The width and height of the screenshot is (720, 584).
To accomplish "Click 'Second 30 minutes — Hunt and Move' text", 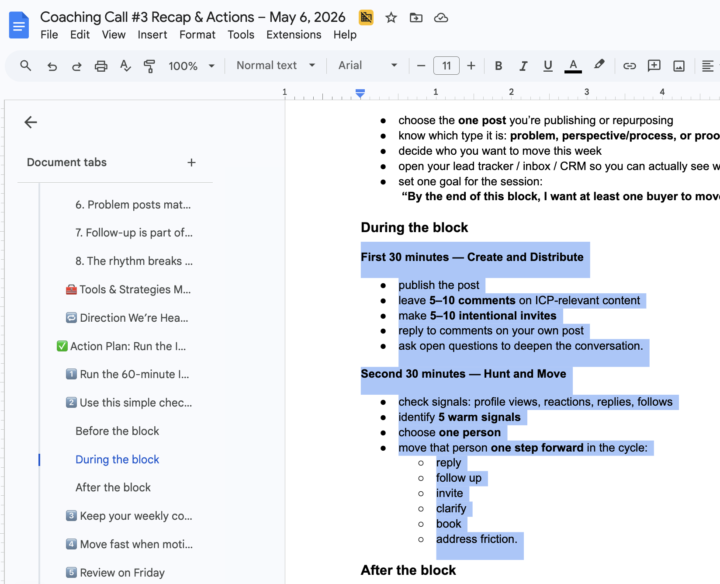I will tap(463, 374).
